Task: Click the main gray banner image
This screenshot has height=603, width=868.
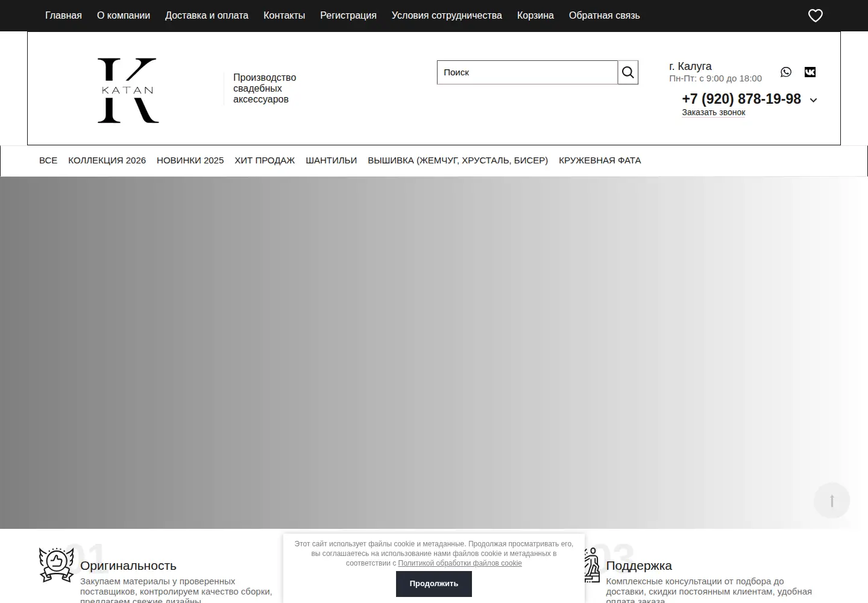Action: (x=434, y=353)
